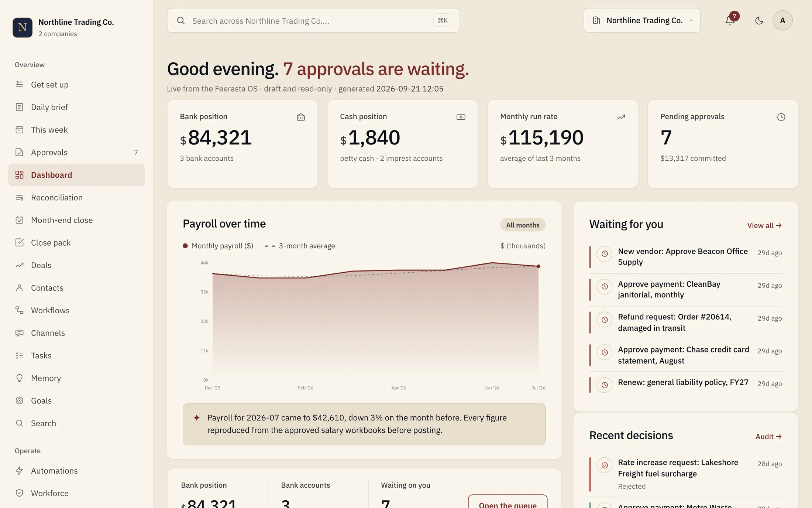Select Dashboard in sidebar
Viewport: 812px width, 508px height.
click(x=76, y=175)
